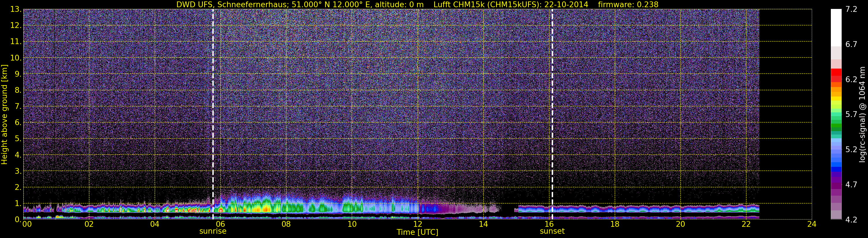Click the 7 km height tick label
The width and height of the screenshot is (868, 238).
click(x=18, y=107)
